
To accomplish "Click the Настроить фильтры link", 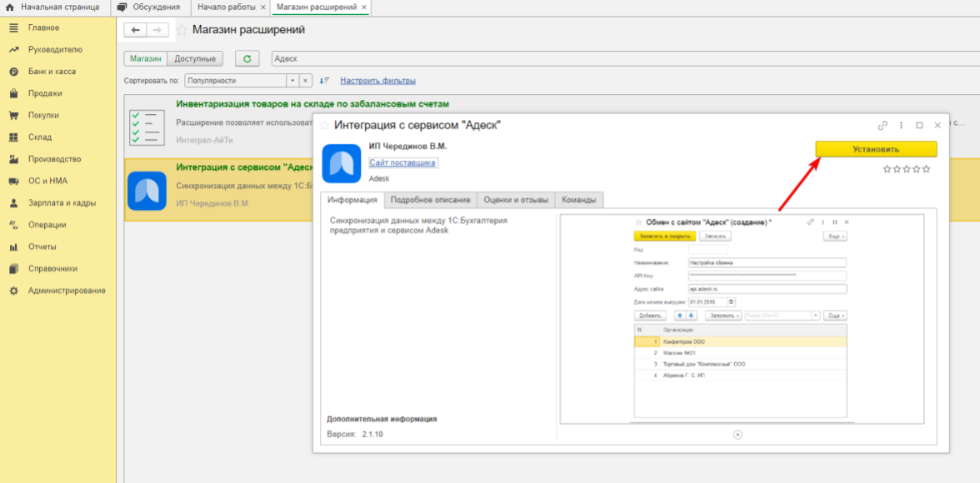I will click(377, 81).
